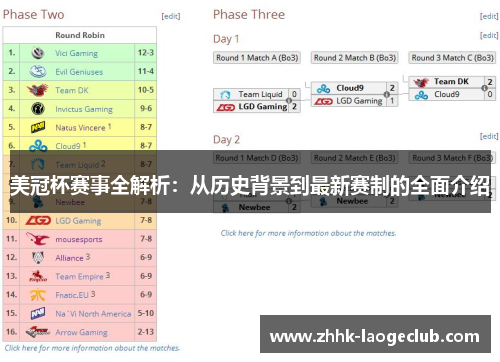Click the Round Robin table header

point(80,35)
